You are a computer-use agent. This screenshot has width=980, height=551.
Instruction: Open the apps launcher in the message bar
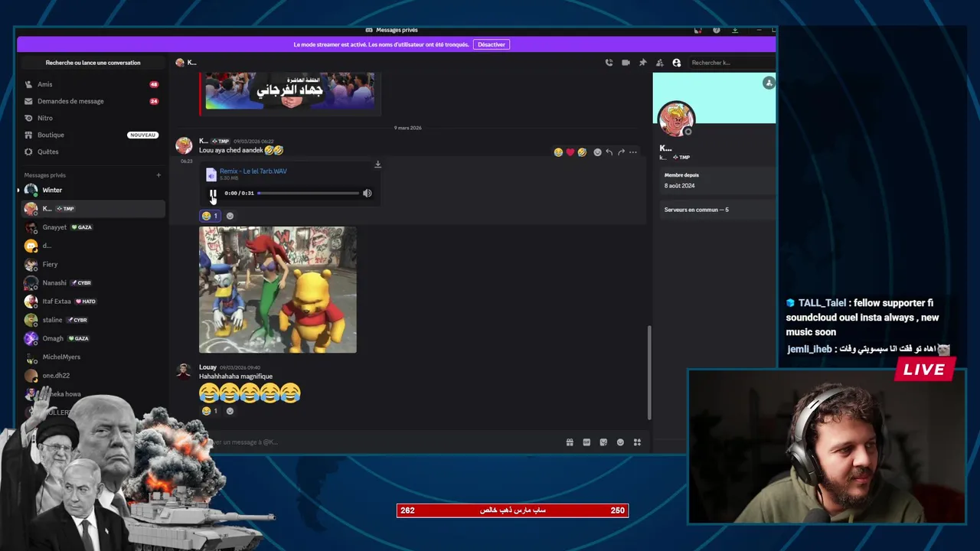637,442
